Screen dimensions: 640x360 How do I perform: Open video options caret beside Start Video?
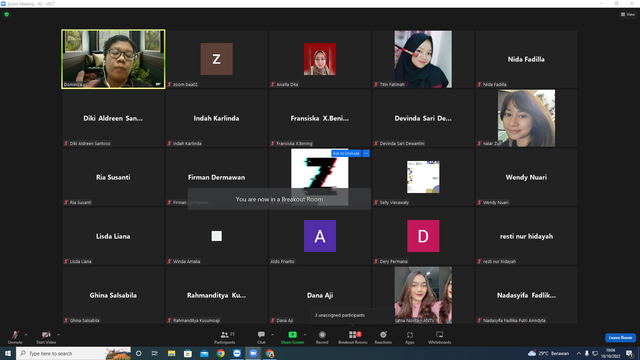pos(59,335)
